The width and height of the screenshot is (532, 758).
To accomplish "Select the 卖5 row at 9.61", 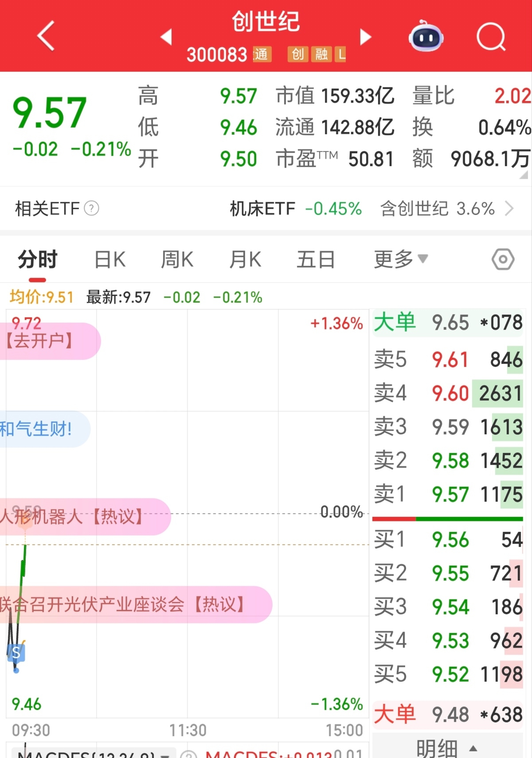I will point(448,359).
